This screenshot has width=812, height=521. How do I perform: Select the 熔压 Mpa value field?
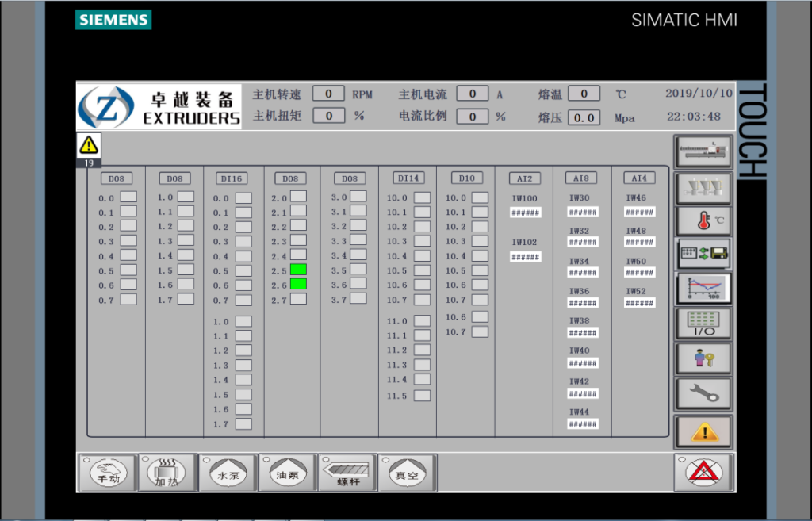pyautogui.click(x=584, y=117)
